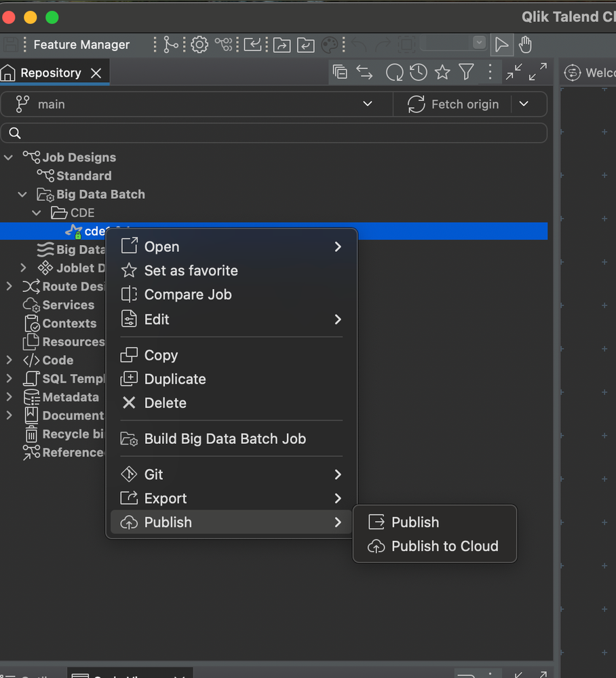Click the favorites star icon in Repository toolbar

tap(442, 72)
